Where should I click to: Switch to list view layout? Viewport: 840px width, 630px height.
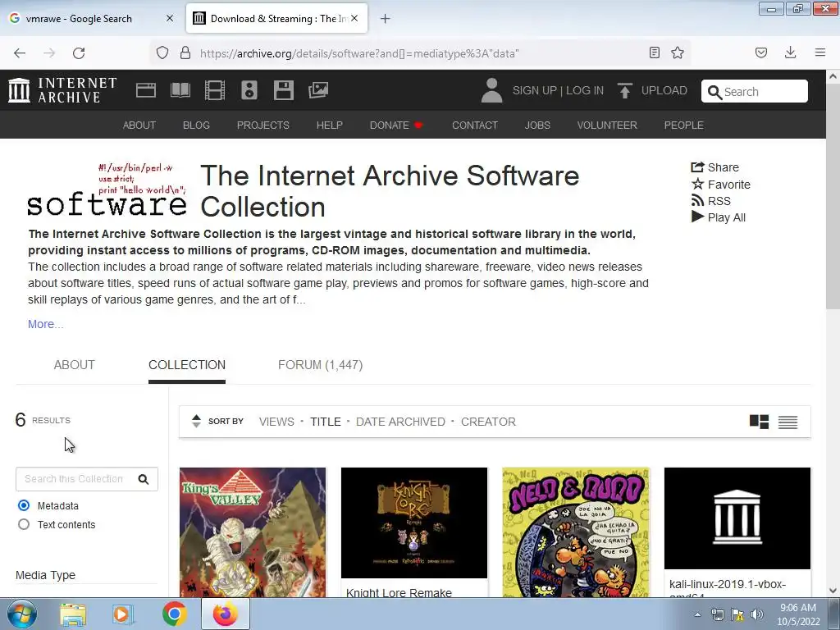(x=788, y=422)
